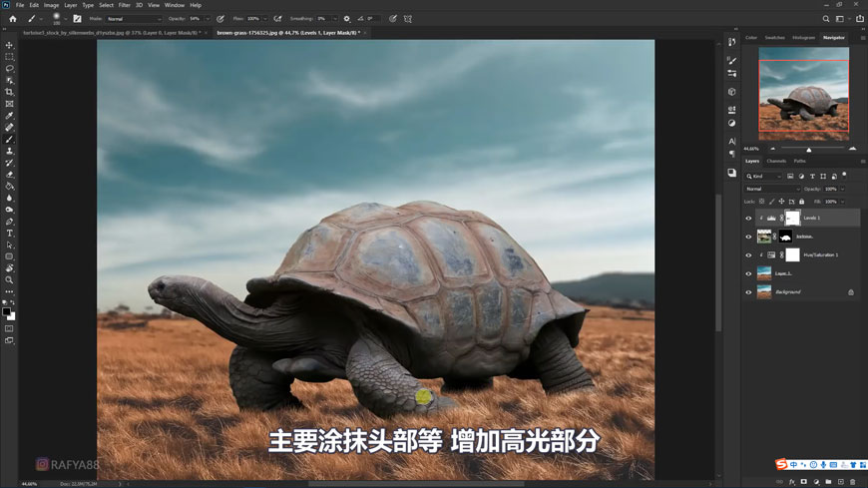868x488 pixels.
Task: Select the Crop tool
Action: pos(10,92)
